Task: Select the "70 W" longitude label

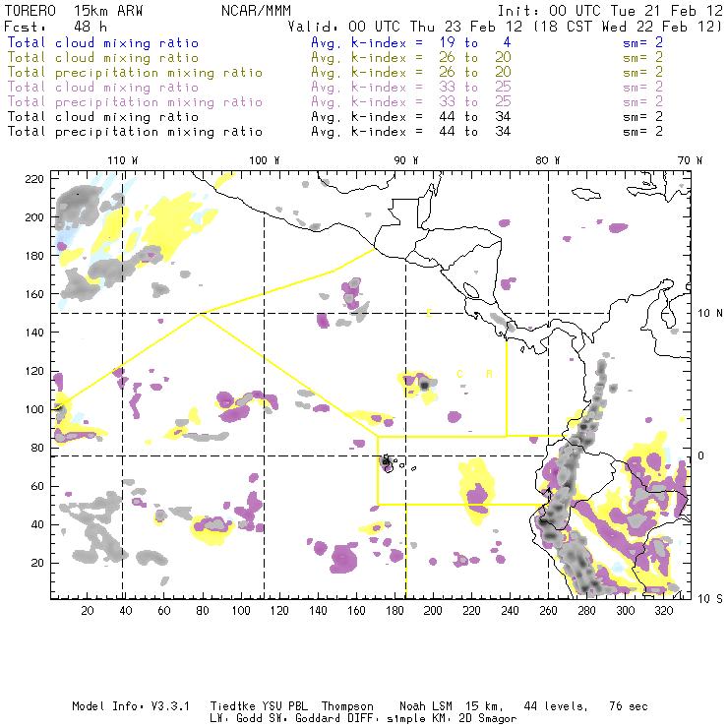Action: pyautogui.click(x=690, y=160)
